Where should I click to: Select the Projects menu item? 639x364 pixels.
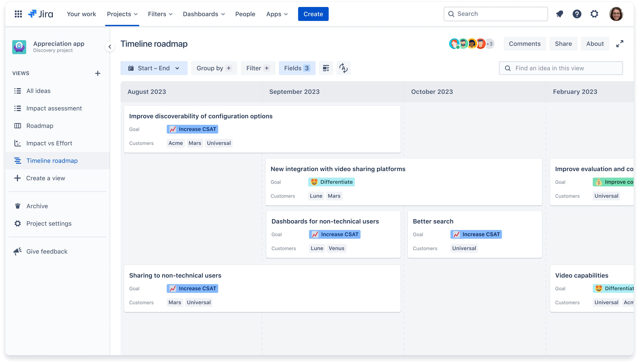point(122,14)
